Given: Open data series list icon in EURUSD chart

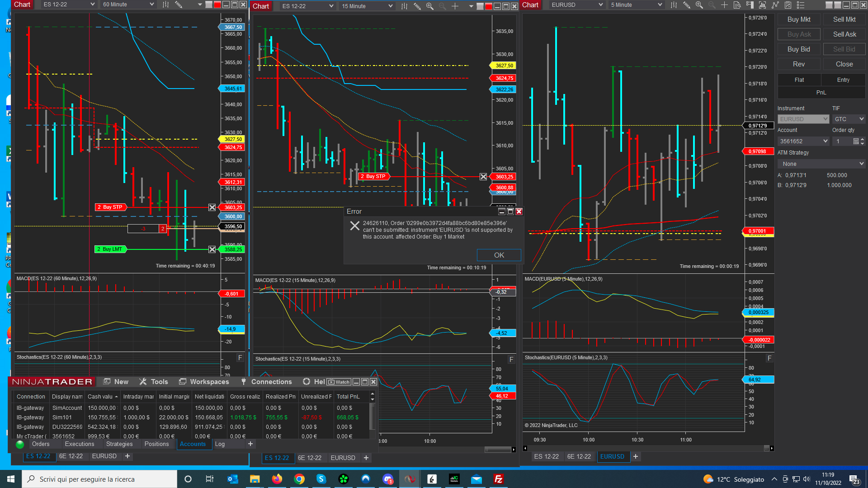Looking at the screenshot, I should (800, 5).
